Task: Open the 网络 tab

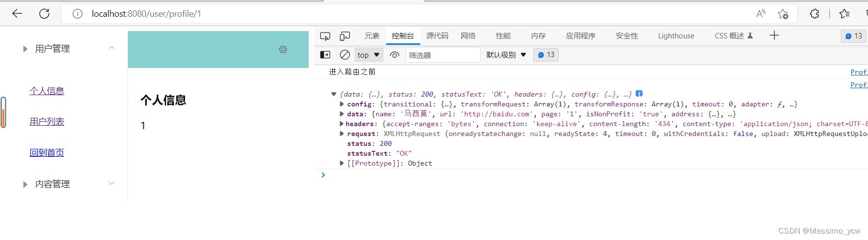Action: [468, 36]
